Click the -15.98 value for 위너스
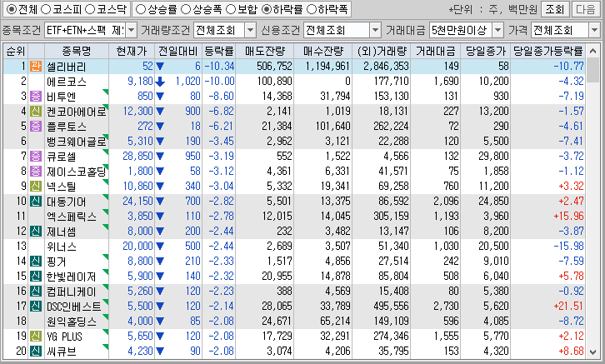The height and width of the screenshot is (364, 605). point(568,246)
